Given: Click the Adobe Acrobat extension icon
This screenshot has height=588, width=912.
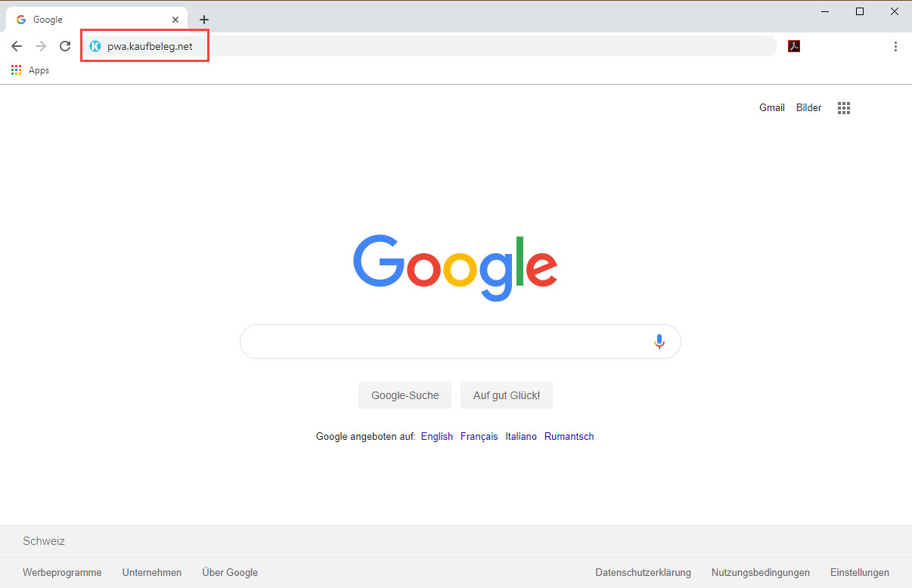Looking at the screenshot, I should pyautogui.click(x=794, y=46).
